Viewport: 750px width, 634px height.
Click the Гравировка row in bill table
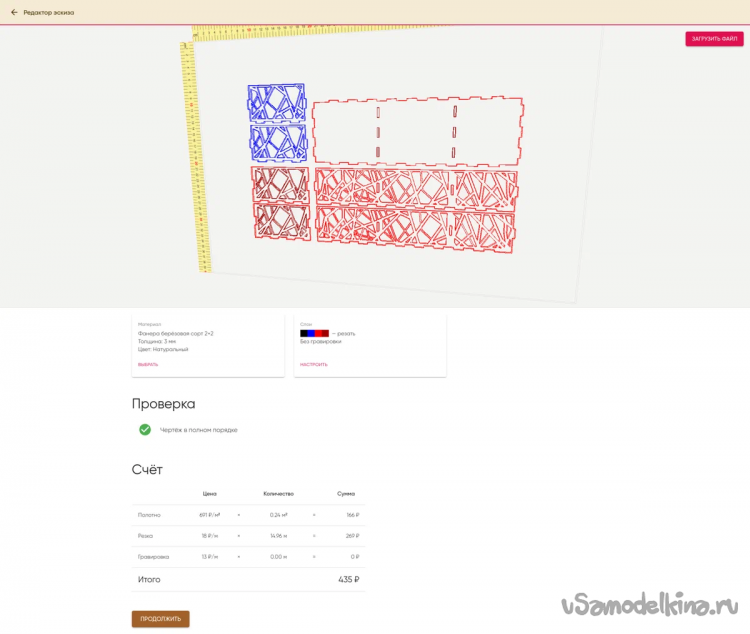coord(248,557)
